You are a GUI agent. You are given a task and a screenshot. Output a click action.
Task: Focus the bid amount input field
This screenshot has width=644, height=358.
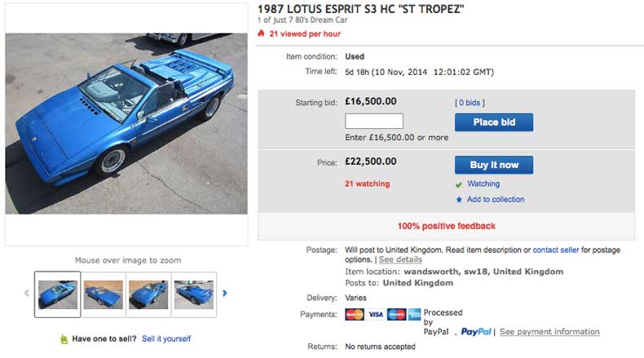coord(374,122)
